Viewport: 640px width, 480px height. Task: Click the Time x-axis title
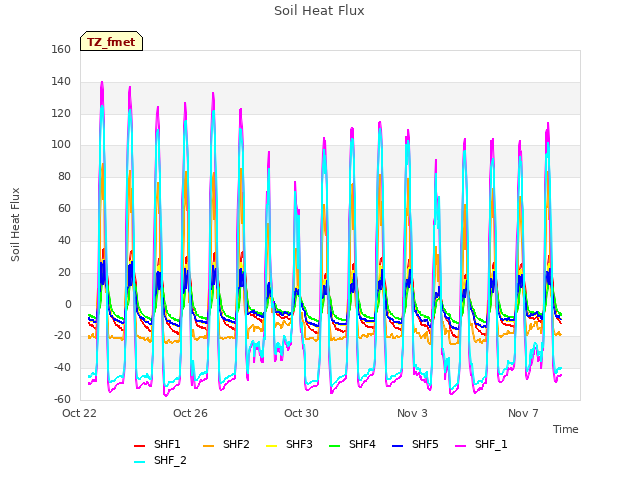click(566, 429)
